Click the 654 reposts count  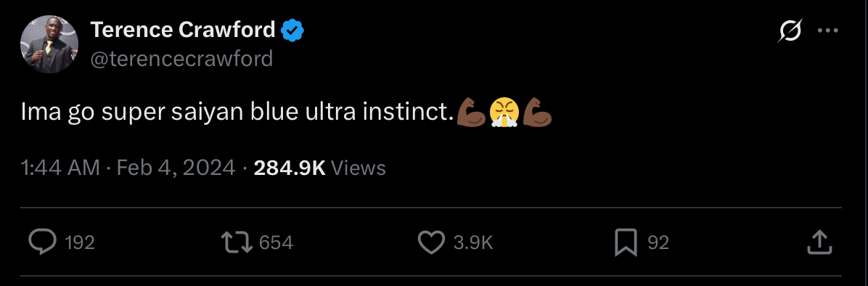point(276,242)
